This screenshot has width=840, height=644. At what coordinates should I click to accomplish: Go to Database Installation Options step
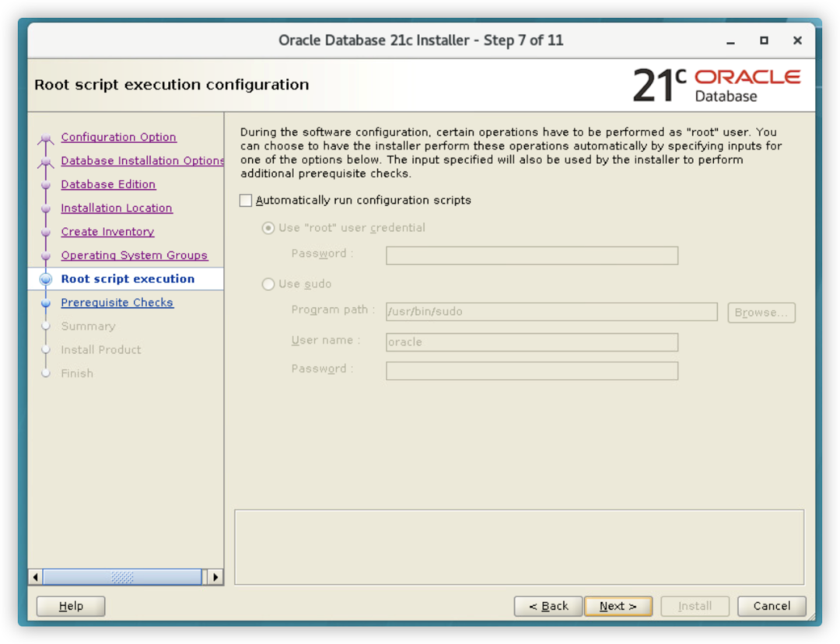point(142,161)
